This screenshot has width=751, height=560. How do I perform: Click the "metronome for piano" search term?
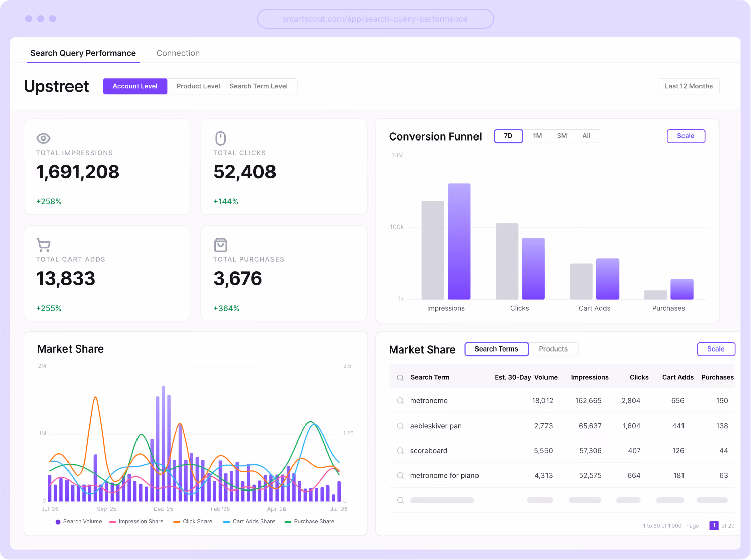click(444, 475)
